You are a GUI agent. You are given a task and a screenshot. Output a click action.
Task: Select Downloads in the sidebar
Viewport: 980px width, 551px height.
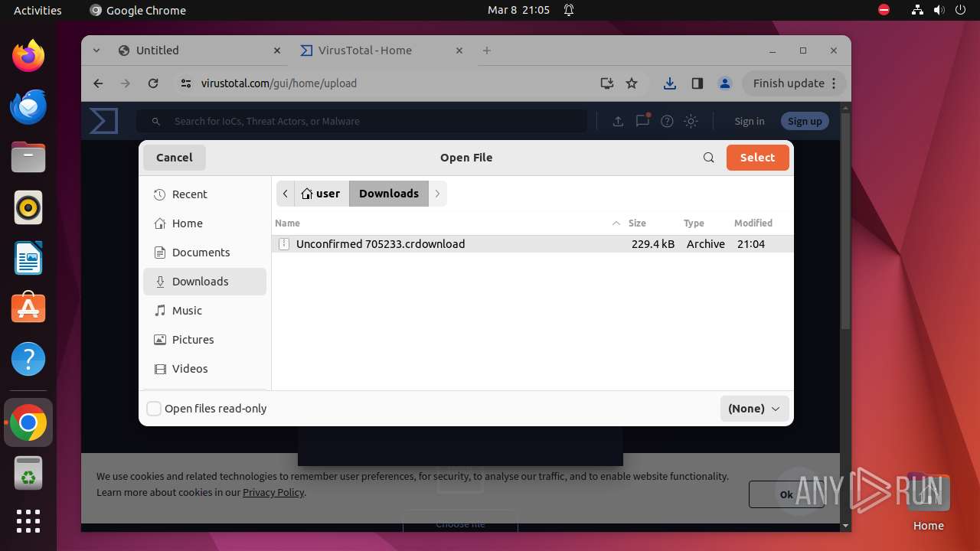pyautogui.click(x=204, y=282)
